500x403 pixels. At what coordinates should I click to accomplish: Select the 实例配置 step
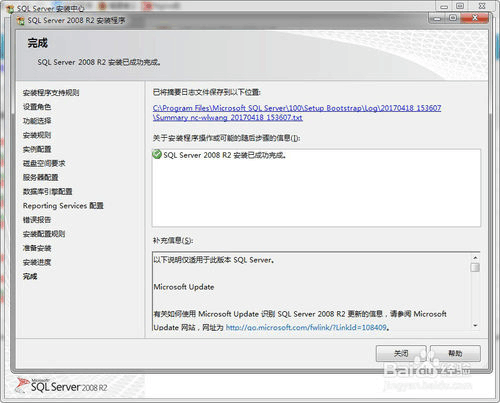(37, 149)
